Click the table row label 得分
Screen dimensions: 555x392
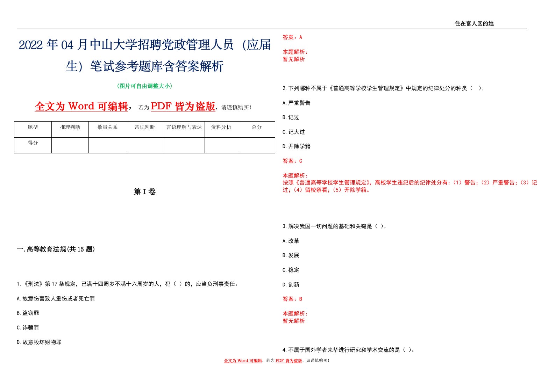point(33,143)
